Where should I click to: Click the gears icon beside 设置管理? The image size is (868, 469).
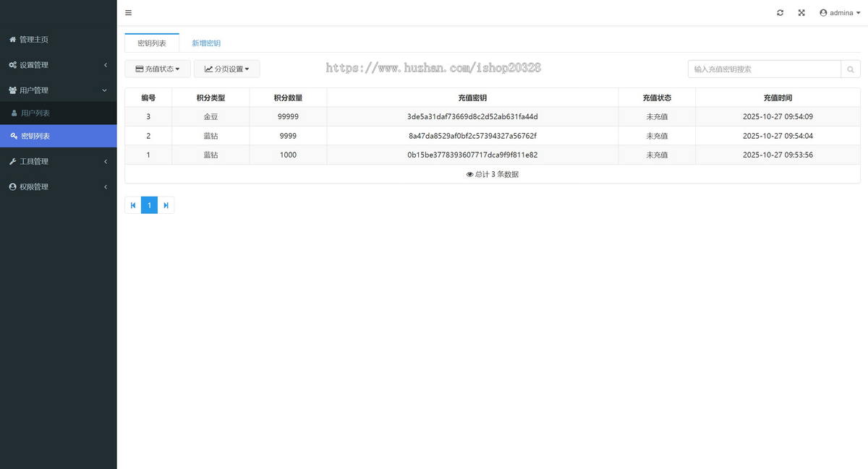12,65
